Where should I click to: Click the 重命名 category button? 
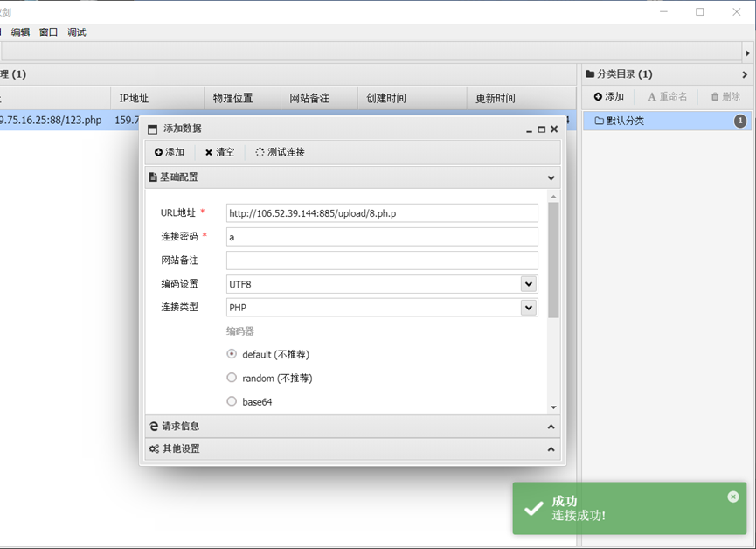[667, 96]
